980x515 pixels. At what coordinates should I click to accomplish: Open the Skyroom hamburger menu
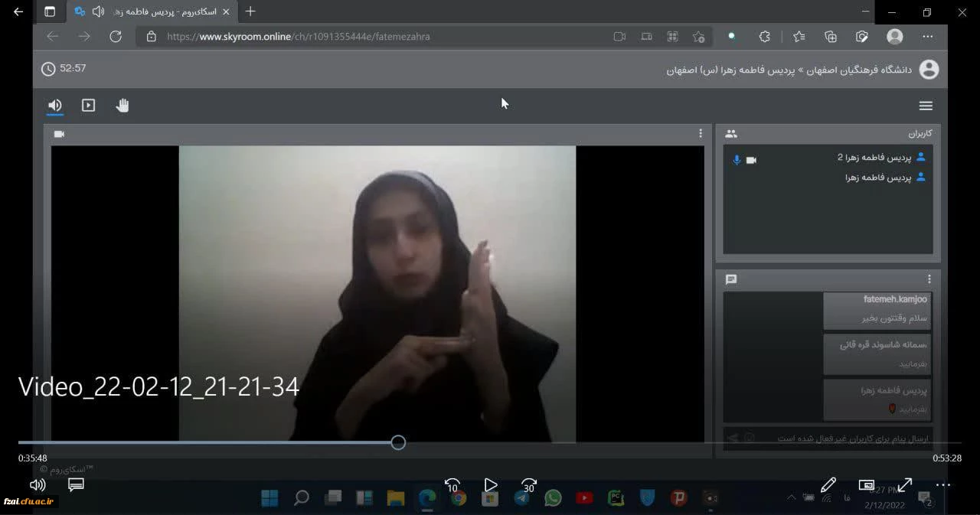(x=926, y=106)
